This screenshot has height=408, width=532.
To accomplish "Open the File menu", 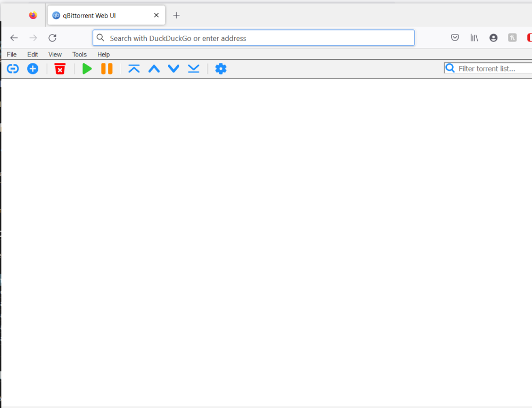I will click(12, 54).
